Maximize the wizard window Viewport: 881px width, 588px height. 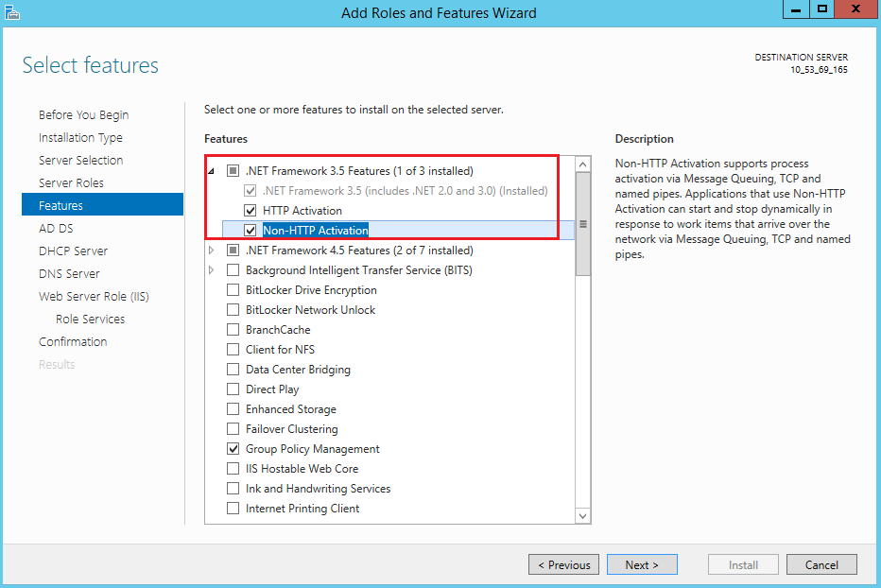(822, 9)
